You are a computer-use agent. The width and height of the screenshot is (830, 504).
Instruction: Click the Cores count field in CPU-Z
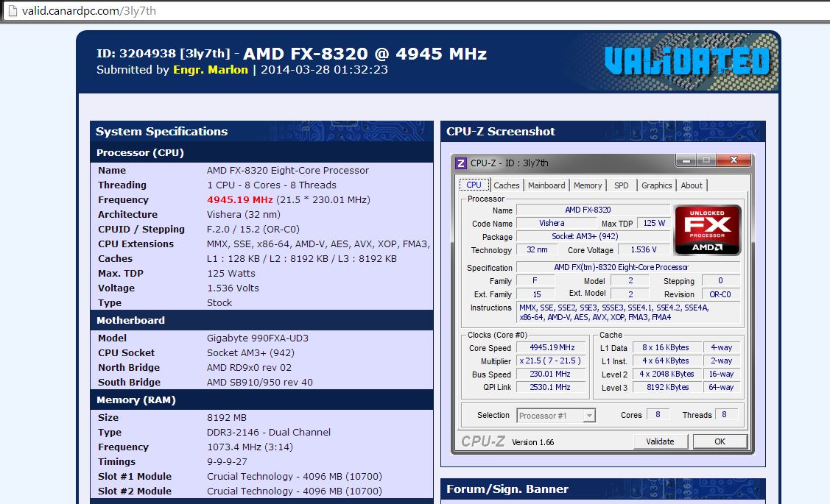(658, 415)
